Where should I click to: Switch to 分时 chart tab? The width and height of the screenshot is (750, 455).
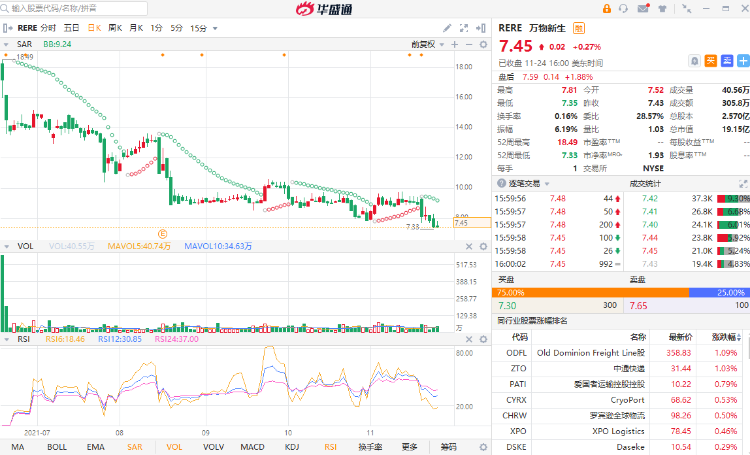click(48, 28)
